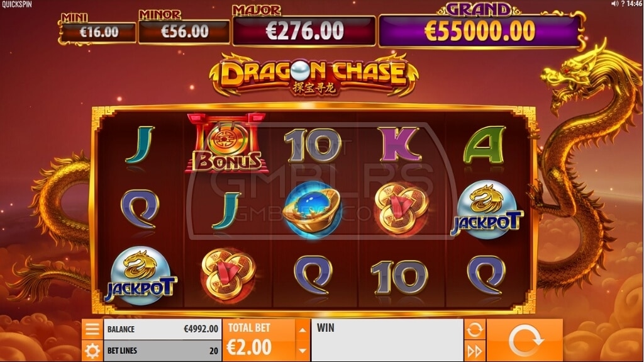Select the purple K symbol on the reels
Image resolution: width=644 pixels, height=362 pixels.
[x=399, y=144]
